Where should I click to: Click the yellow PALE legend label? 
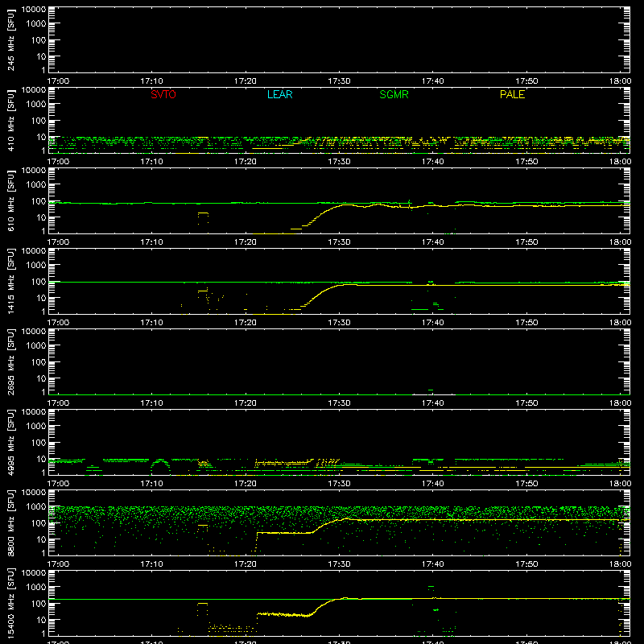[x=512, y=94]
